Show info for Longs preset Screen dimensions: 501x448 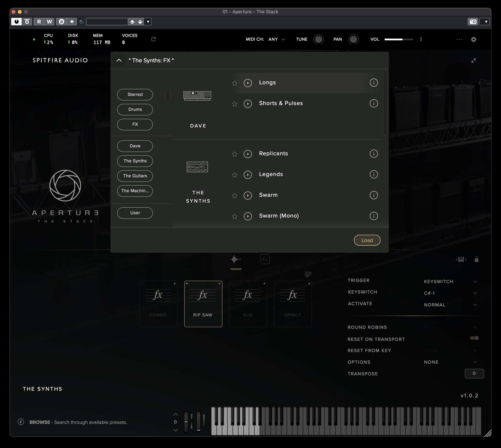374,83
